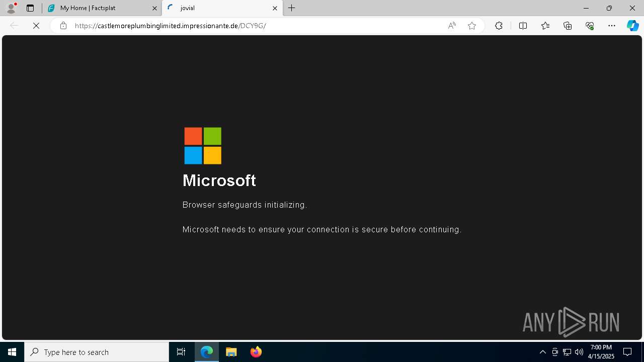Screen dimensions: 644x362
Task: View site information lock icon
Action: click(63, 26)
